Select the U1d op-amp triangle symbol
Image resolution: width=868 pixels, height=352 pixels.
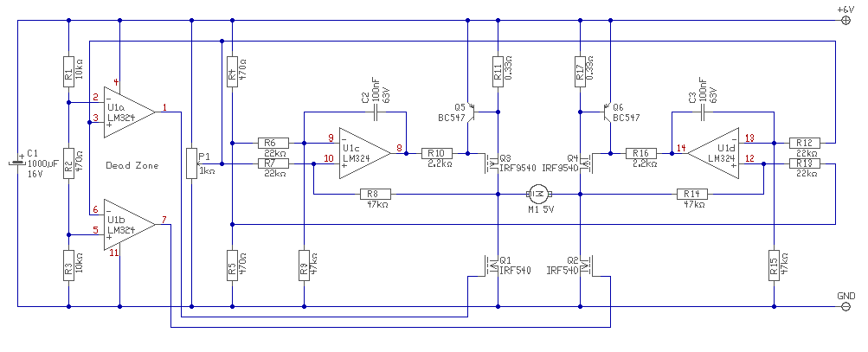pyautogui.click(x=714, y=153)
